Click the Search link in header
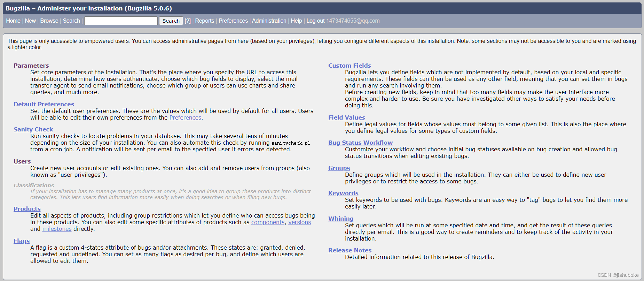The height and width of the screenshot is (281, 644). 71,21
